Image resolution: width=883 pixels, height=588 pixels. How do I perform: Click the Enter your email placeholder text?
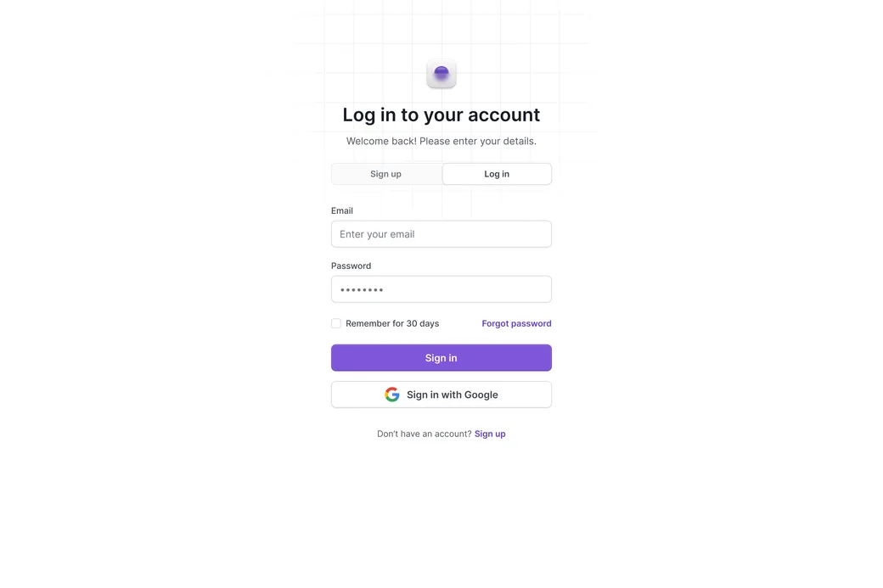pyautogui.click(x=376, y=233)
